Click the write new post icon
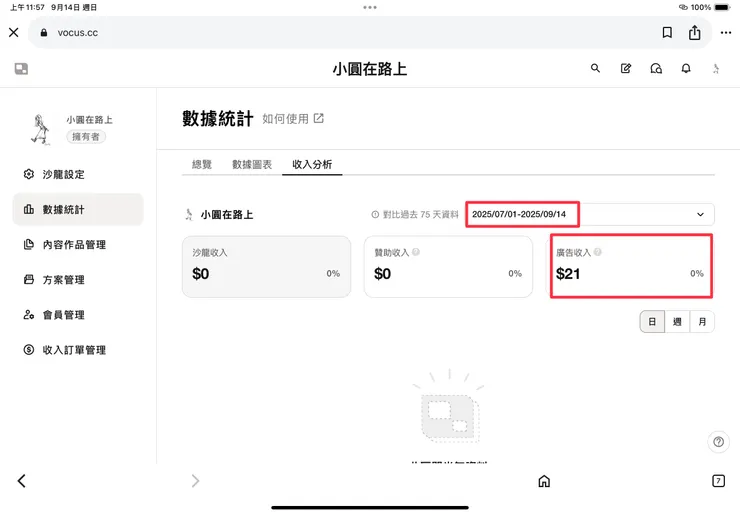740x514 pixels. coord(626,69)
